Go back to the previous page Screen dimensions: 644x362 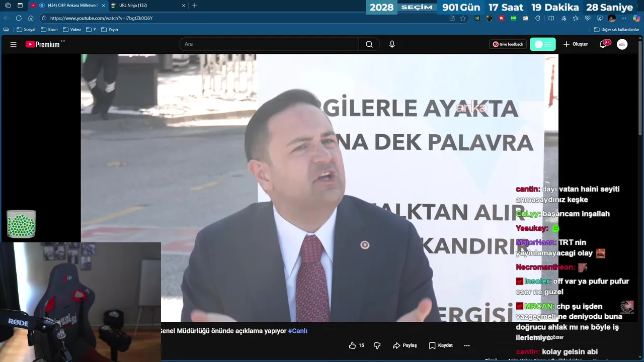(7, 18)
